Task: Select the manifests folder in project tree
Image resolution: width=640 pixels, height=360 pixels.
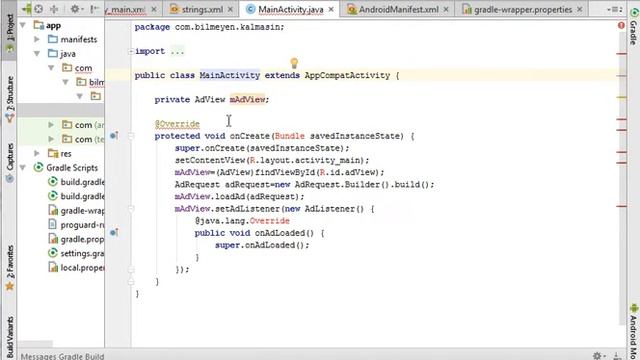Action: coord(73,39)
